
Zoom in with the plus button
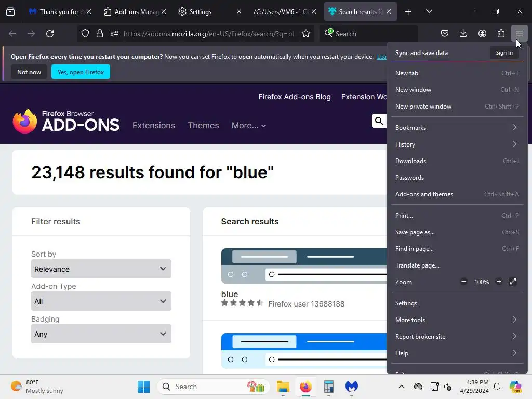499,282
